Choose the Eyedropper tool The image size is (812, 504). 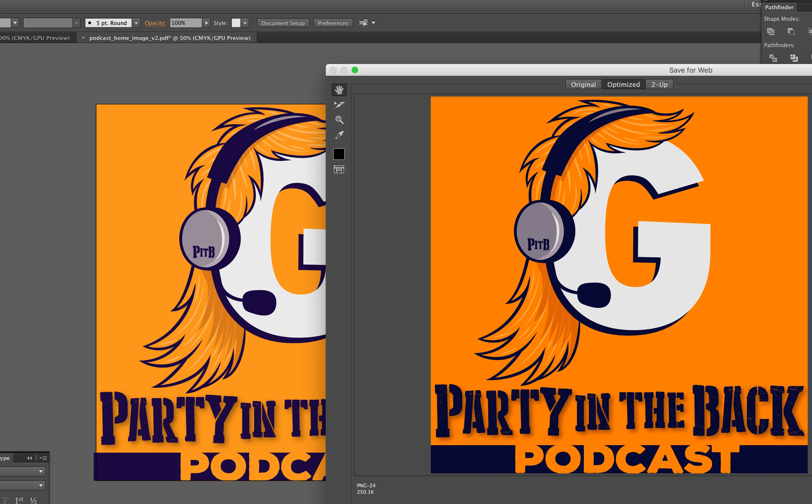[x=339, y=135]
